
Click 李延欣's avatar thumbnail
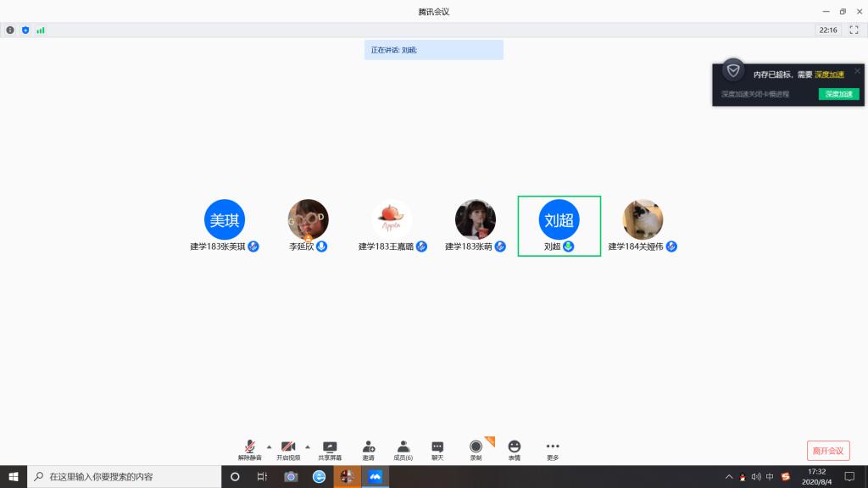pyautogui.click(x=308, y=219)
